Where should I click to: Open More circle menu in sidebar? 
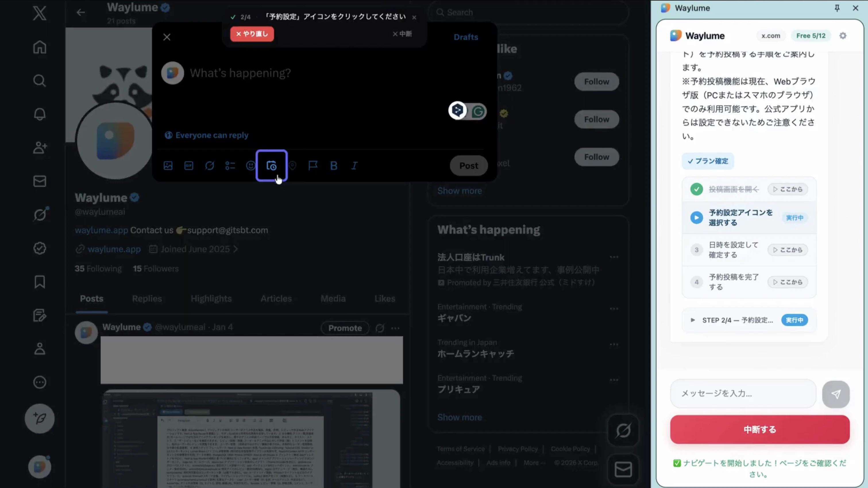pos(39,382)
